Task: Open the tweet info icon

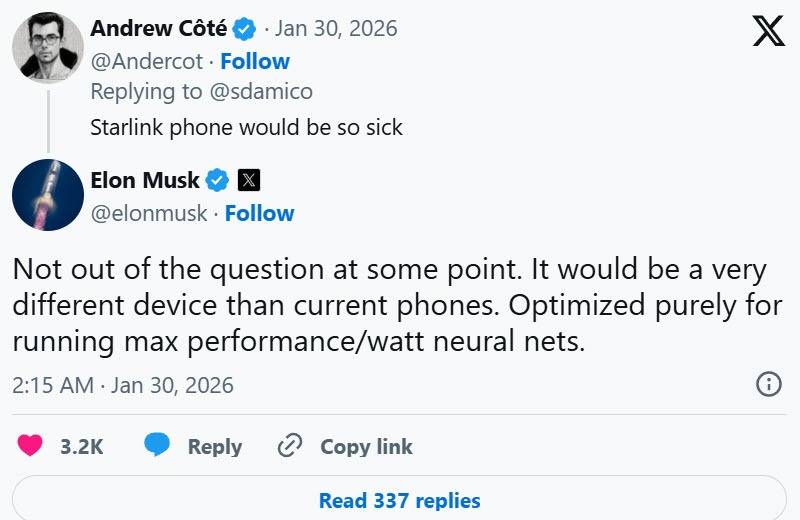Action: (768, 385)
